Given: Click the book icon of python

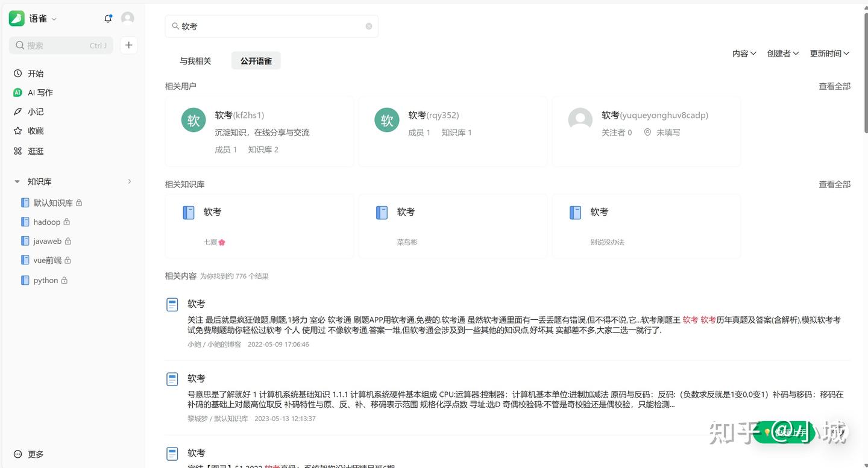Looking at the screenshot, I should pos(25,280).
